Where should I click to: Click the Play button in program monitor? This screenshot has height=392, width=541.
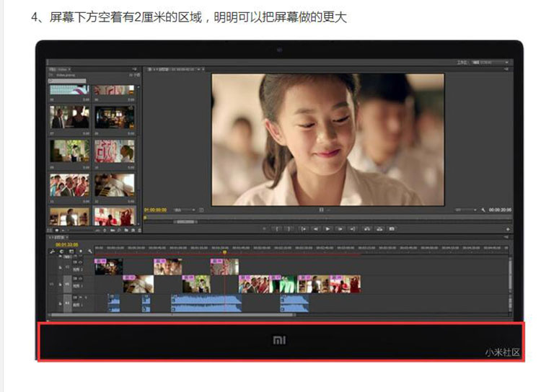[327, 228]
